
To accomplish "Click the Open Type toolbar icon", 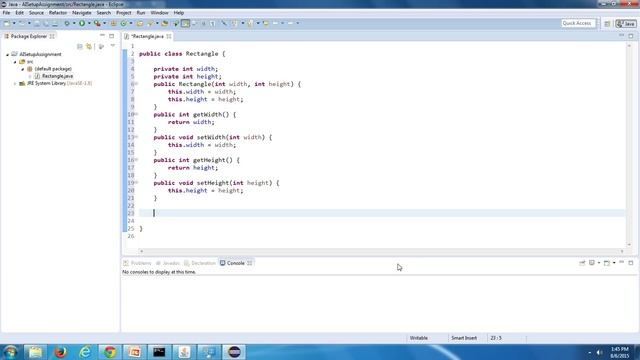I will pyautogui.click(x=140, y=23).
